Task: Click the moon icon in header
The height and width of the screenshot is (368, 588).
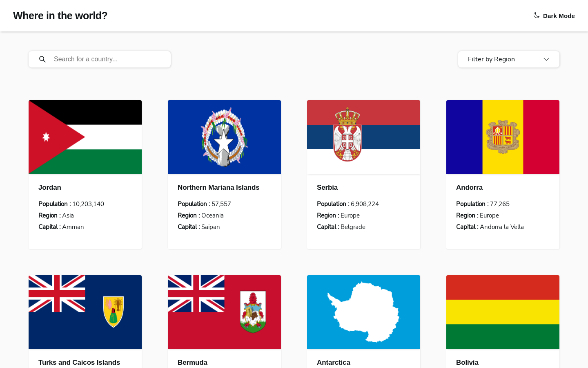Action: tap(537, 15)
